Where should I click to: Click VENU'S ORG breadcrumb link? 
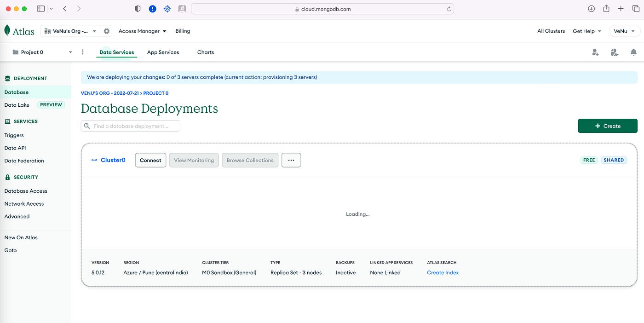tap(109, 93)
